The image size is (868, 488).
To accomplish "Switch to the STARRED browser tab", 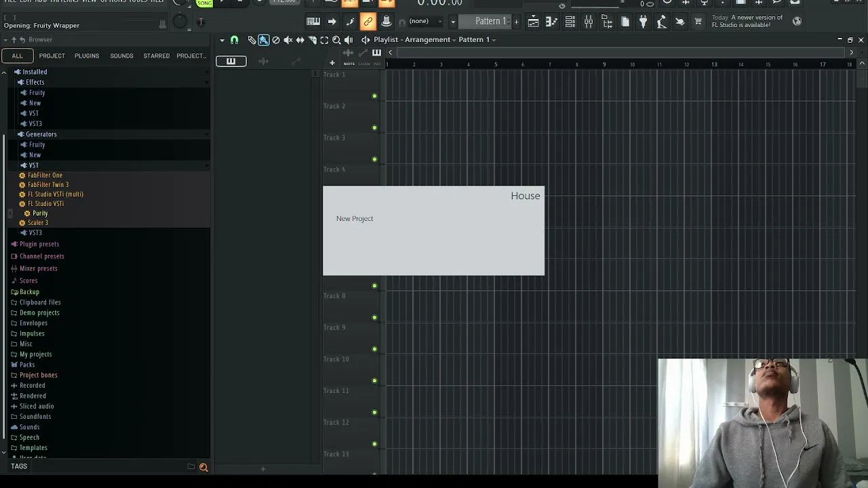I will tap(156, 56).
